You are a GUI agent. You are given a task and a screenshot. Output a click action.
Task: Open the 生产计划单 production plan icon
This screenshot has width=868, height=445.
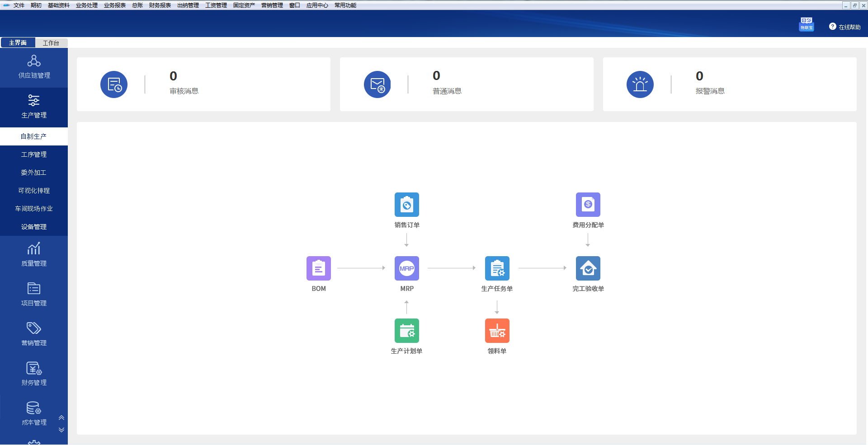pos(406,331)
